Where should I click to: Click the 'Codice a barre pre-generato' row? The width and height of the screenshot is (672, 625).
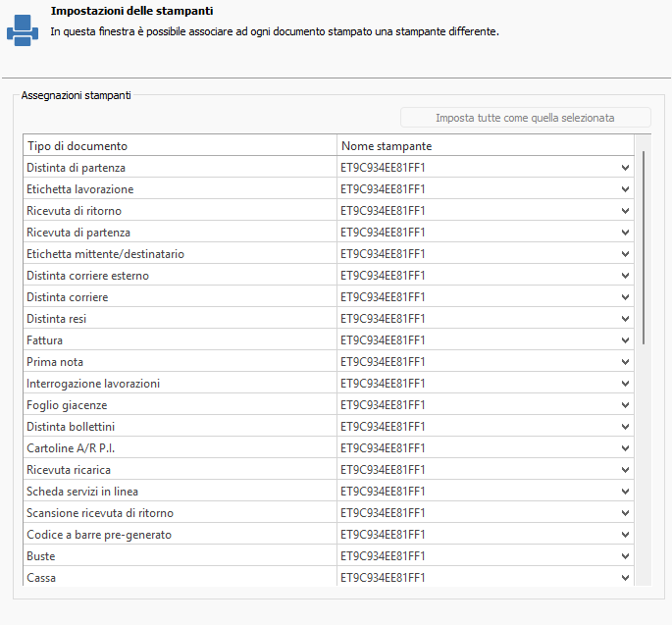(180, 535)
